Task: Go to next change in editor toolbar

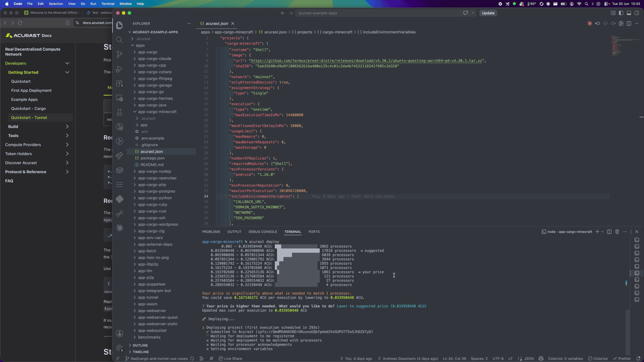Action: (613, 23)
